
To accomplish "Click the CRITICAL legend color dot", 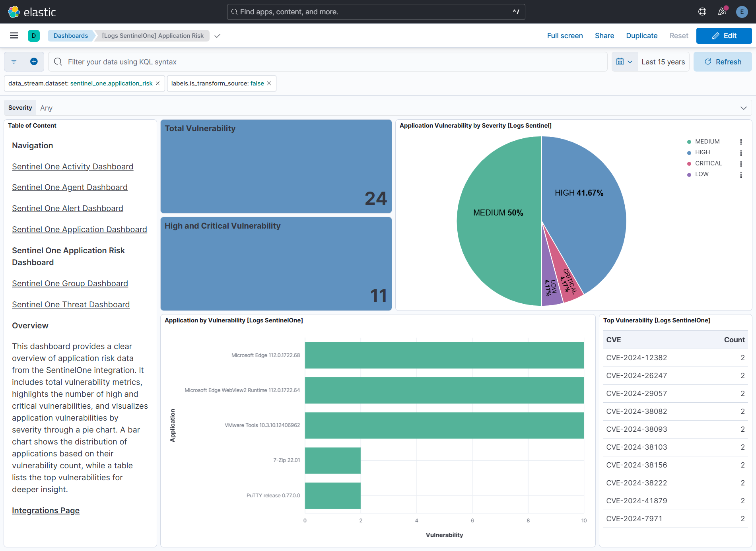I will [x=689, y=164].
